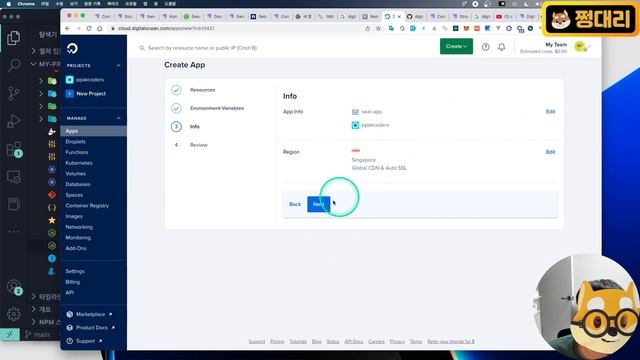
Task: Edit the App Info
Action: (x=551, y=111)
